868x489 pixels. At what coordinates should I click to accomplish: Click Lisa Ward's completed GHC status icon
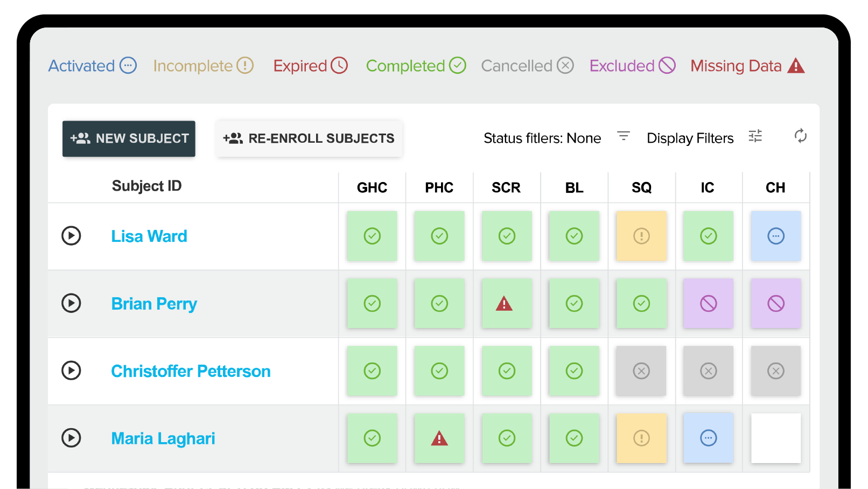(372, 236)
